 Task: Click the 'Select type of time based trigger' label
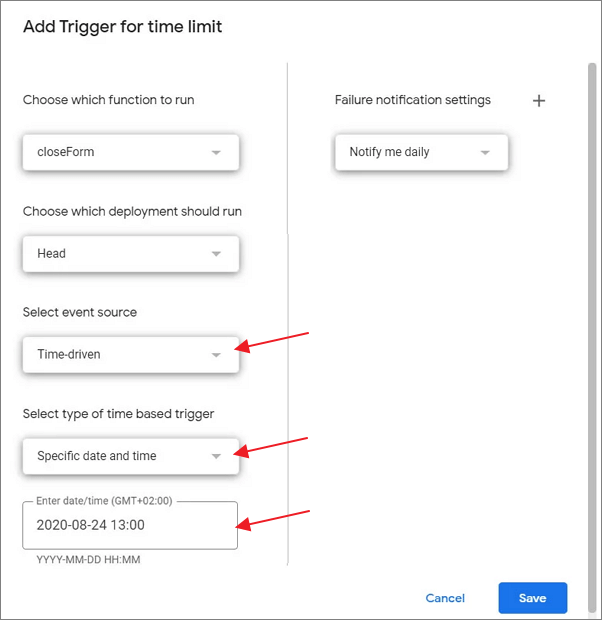click(x=118, y=414)
